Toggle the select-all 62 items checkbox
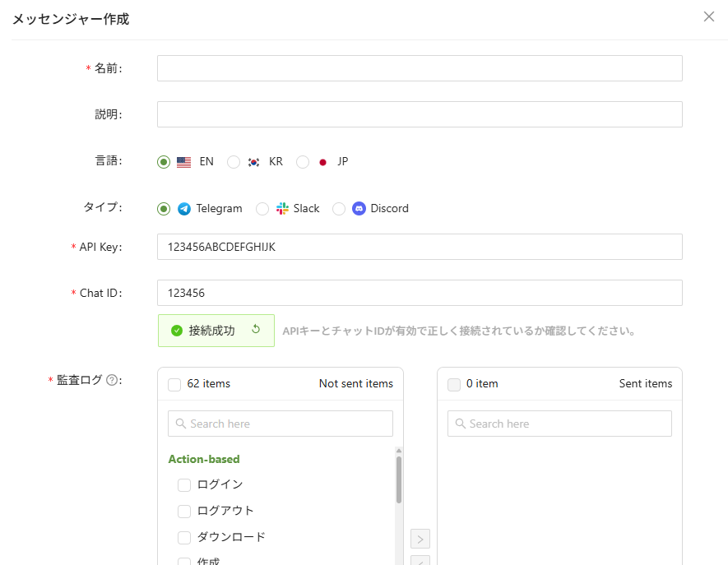This screenshot has width=728, height=565. (x=174, y=384)
